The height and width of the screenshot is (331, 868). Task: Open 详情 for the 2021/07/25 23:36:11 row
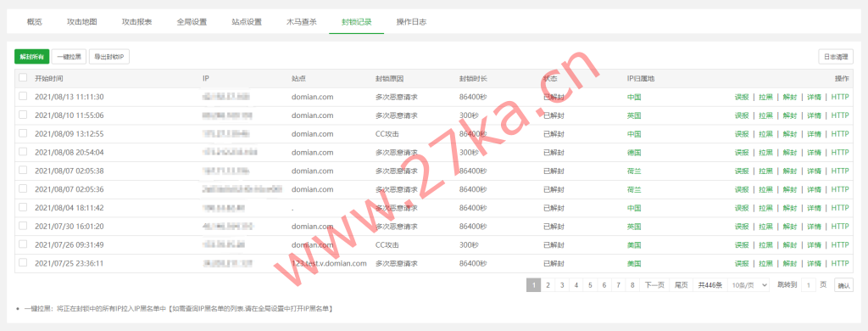pos(814,263)
